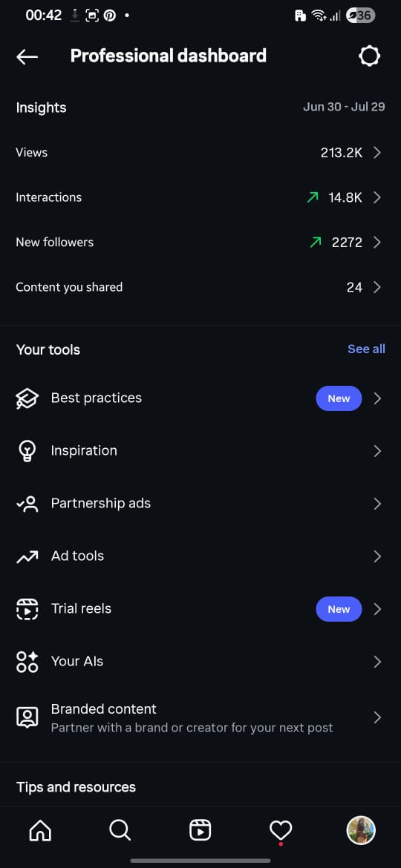Open the Reels tab in bottom bar

pos(200,830)
